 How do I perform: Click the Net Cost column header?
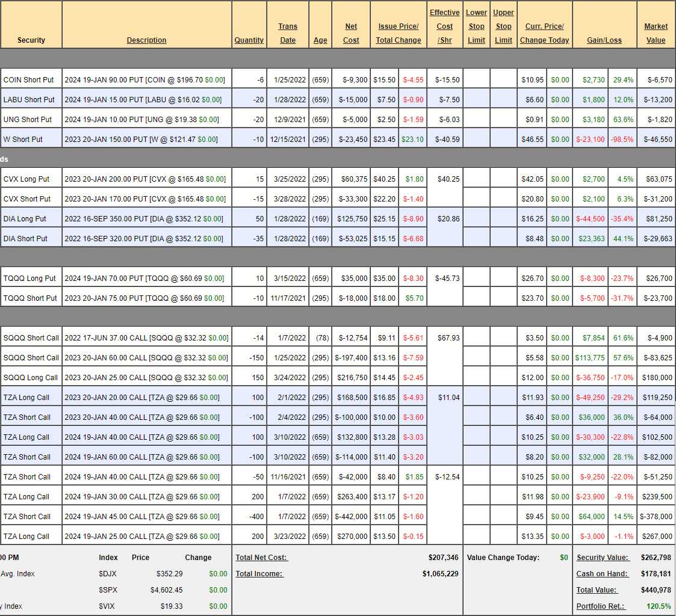tap(351, 33)
